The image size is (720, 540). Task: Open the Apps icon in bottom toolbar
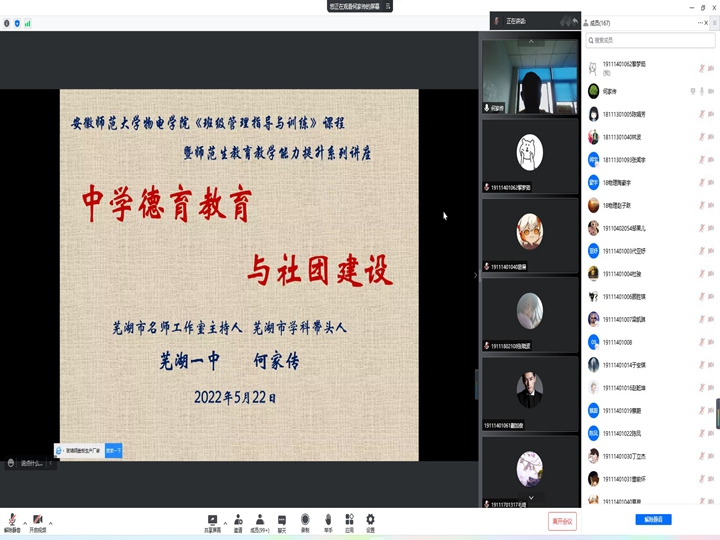(x=349, y=521)
